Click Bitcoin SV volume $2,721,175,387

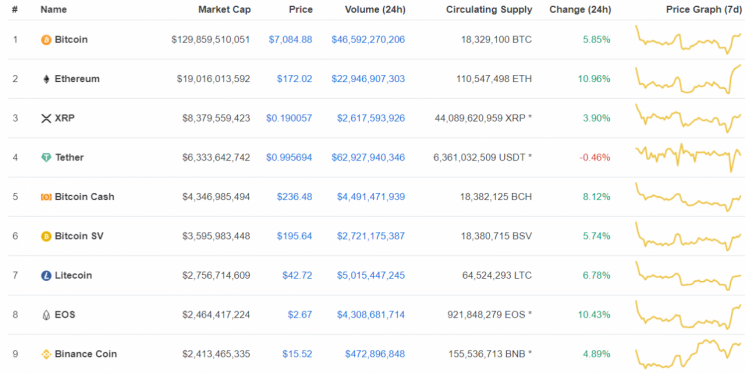pos(371,236)
